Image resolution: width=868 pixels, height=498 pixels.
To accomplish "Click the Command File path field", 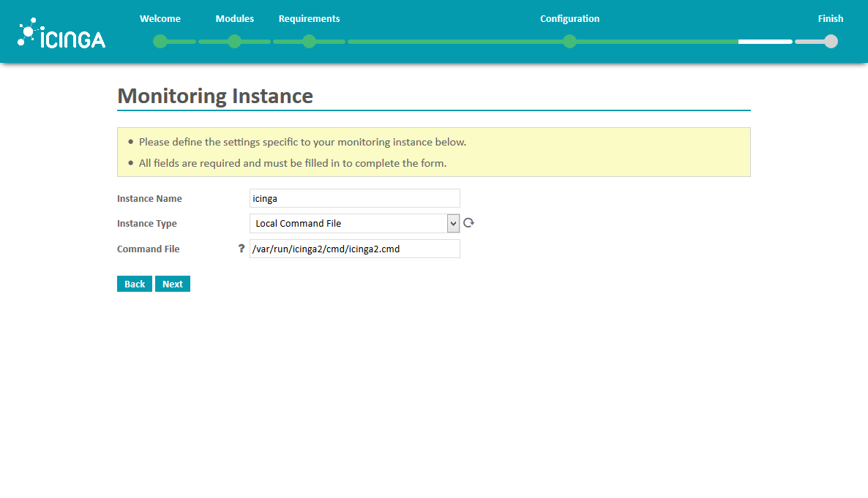I will [x=354, y=249].
